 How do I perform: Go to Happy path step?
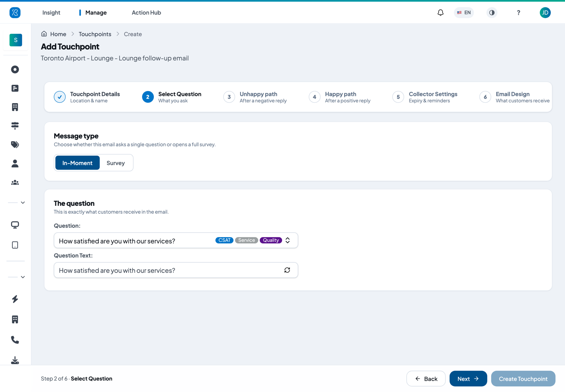(340, 97)
